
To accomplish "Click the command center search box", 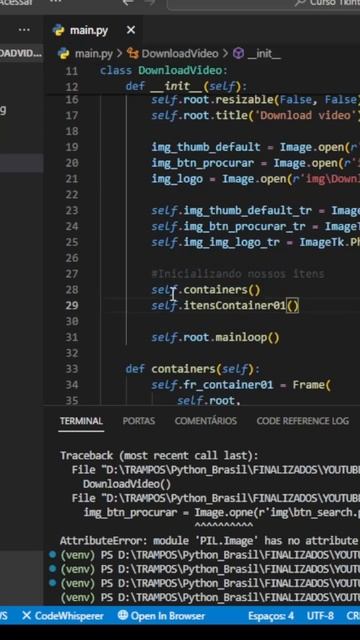I will pos(264,3).
